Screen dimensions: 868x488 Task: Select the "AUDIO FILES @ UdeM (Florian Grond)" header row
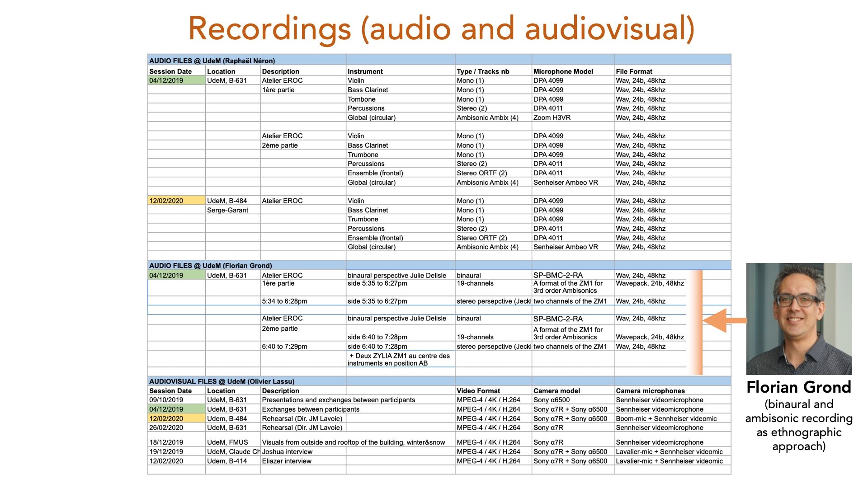coord(439,265)
